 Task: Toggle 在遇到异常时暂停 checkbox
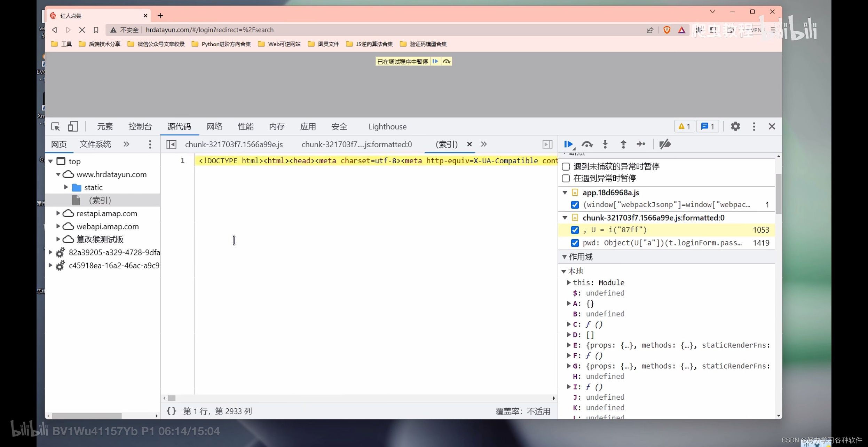pos(566,178)
